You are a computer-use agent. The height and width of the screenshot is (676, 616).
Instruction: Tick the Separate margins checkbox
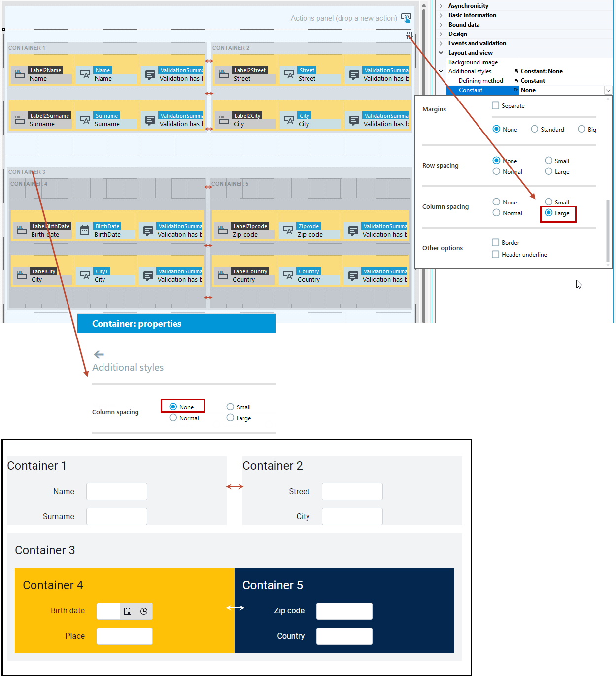click(496, 106)
